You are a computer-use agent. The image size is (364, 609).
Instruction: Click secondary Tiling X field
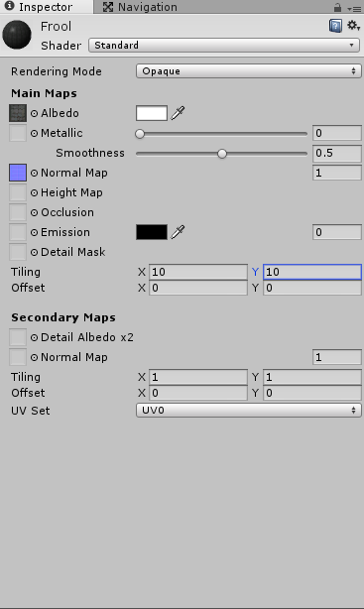click(x=198, y=377)
